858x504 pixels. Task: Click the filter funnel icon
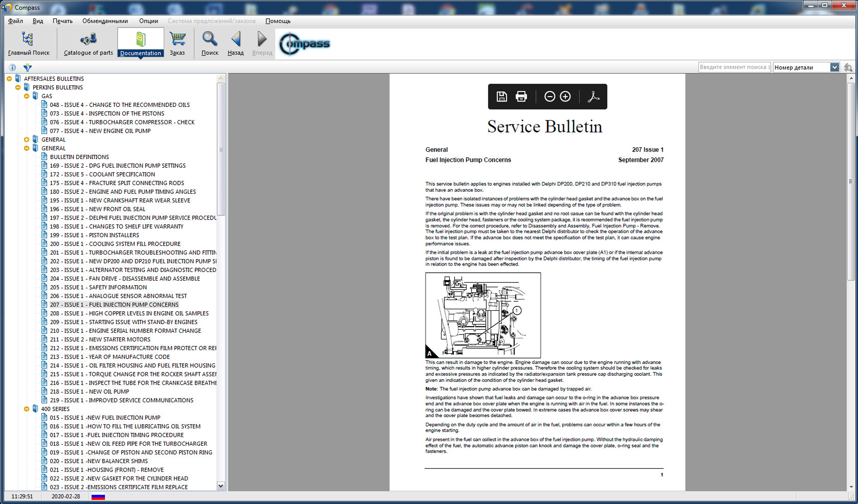28,67
